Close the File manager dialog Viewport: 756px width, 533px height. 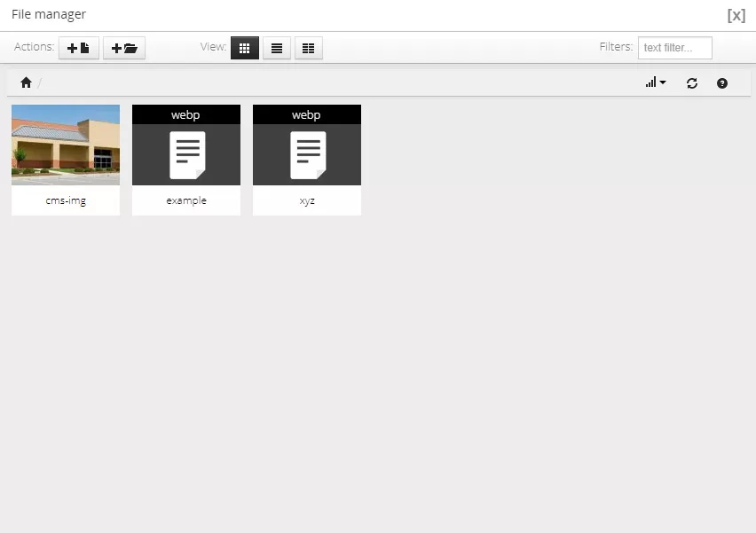(736, 15)
